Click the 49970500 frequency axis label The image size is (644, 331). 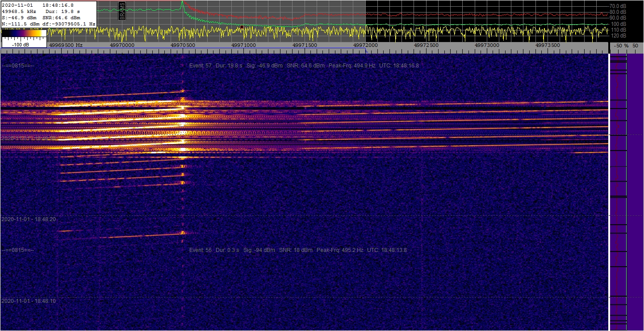(183, 45)
